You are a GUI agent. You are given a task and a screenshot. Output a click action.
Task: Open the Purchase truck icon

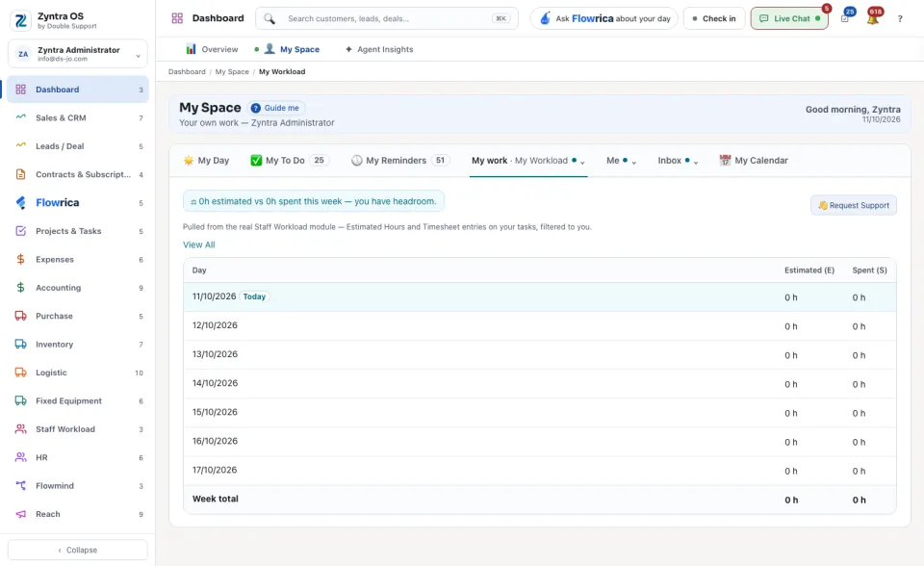pyautogui.click(x=20, y=316)
